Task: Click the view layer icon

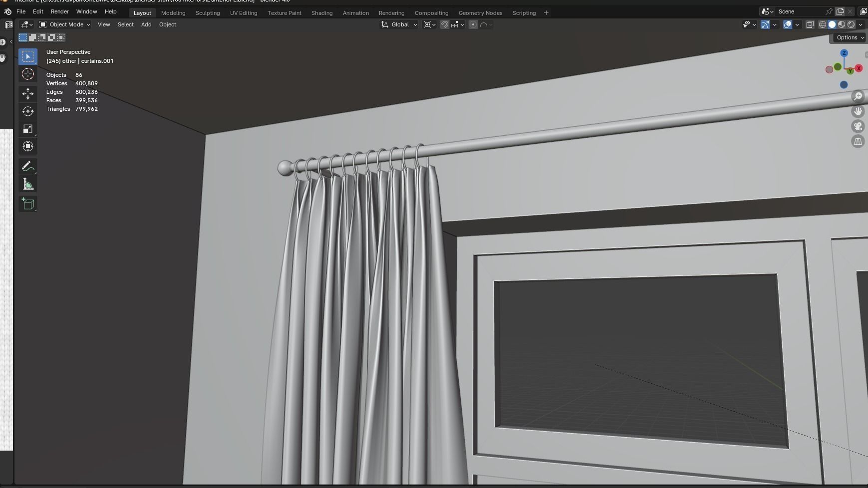Action: point(864,11)
